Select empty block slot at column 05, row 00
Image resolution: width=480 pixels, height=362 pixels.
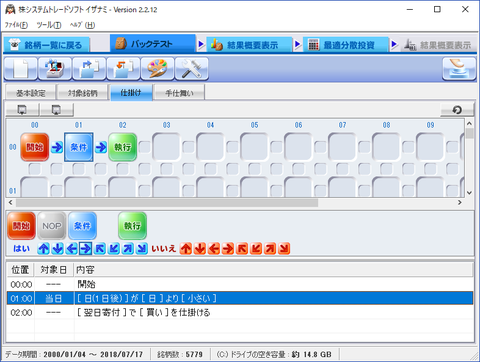pos(255,147)
